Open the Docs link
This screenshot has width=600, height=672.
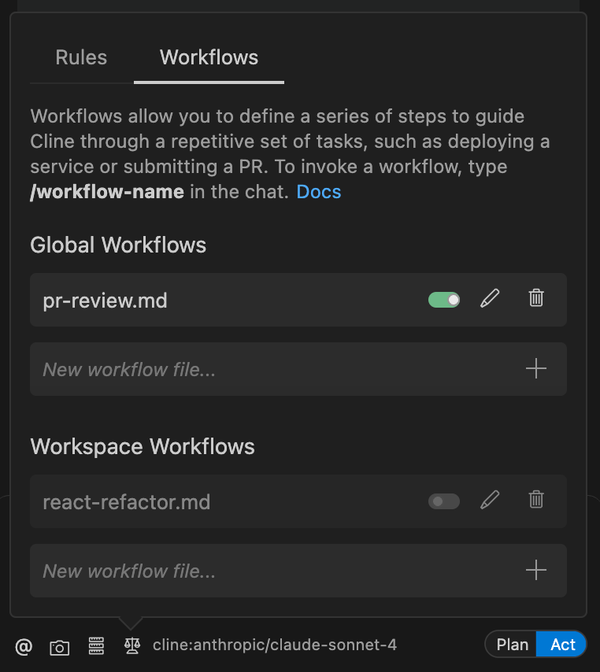(x=318, y=192)
